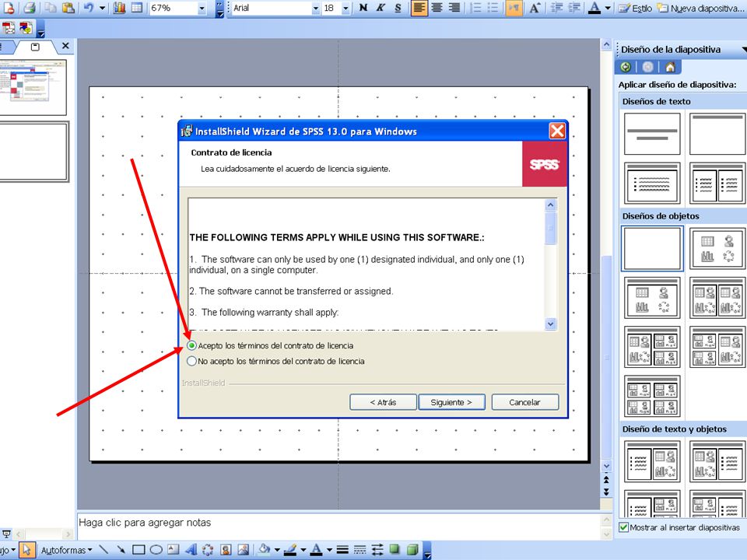
Task: Select the Arrow drawing tool
Action: click(121, 550)
